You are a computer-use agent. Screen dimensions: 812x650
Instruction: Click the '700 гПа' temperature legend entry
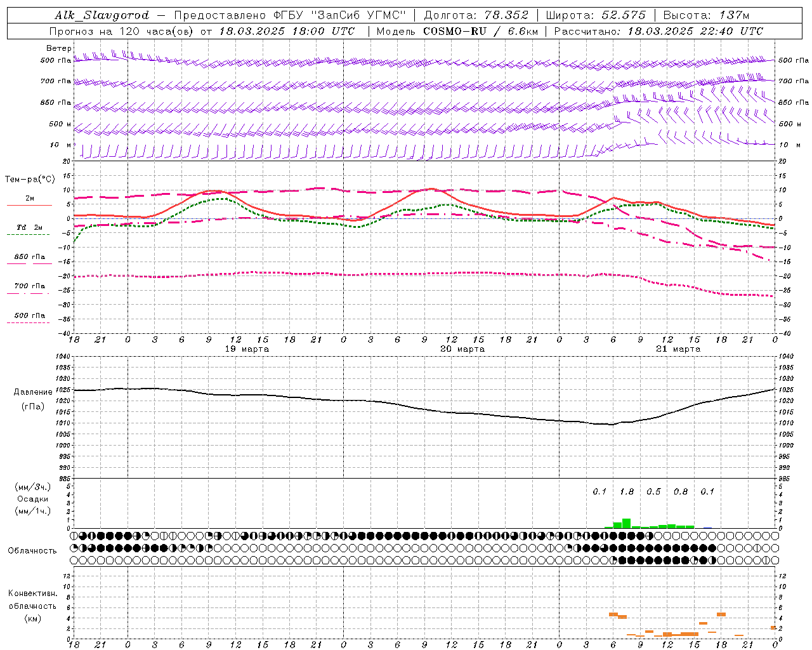click(x=30, y=286)
